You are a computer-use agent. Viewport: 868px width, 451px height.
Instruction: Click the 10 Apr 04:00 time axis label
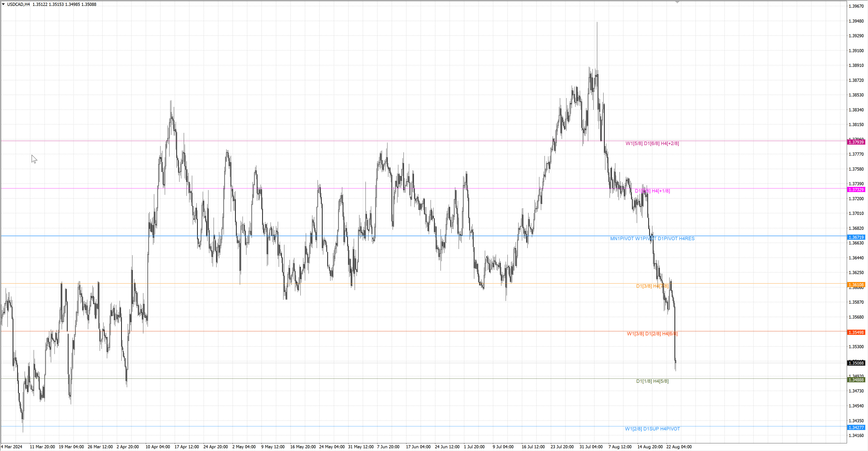(x=157, y=447)
